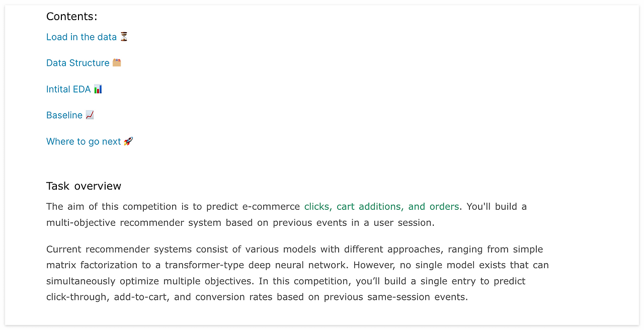This screenshot has height=330, width=644.
Task: Jump to the Data Structure section
Action: 78,63
